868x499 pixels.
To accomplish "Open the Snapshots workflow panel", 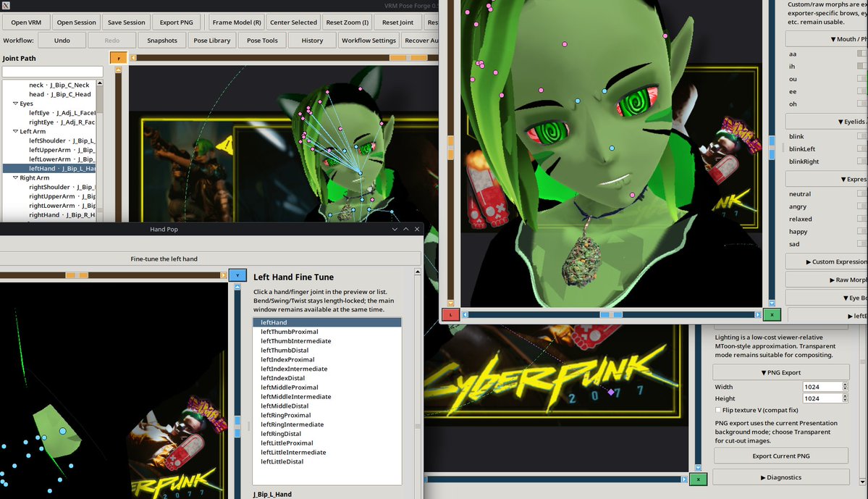I will (x=162, y=41).
